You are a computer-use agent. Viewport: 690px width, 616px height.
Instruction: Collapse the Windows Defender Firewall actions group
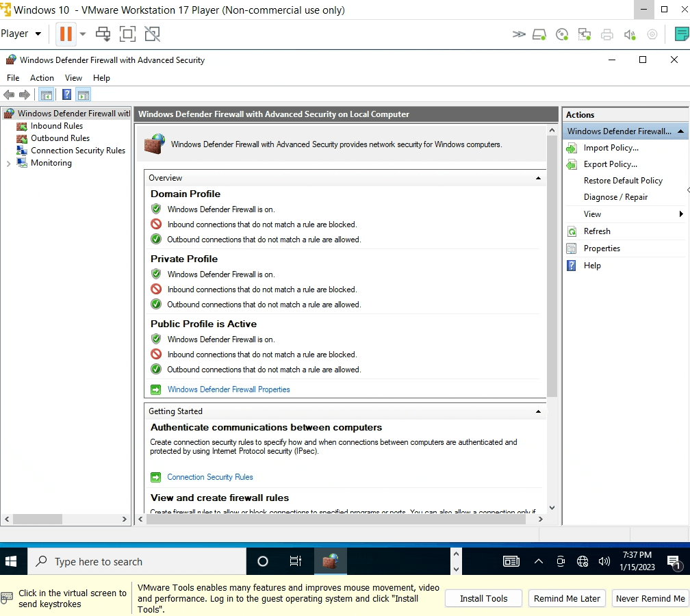(680, 131)
